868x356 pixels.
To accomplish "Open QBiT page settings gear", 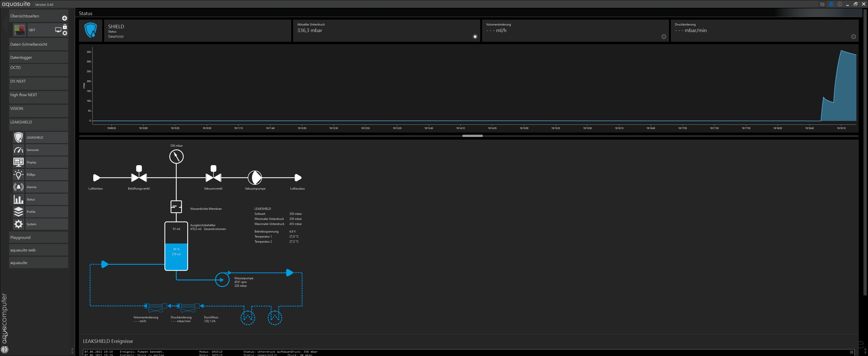I will 65,33.
